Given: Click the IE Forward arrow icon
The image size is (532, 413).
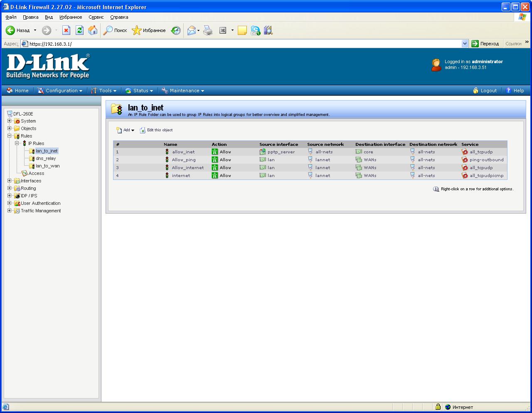Looking at the screenshot, I should (x=47, y=30).
